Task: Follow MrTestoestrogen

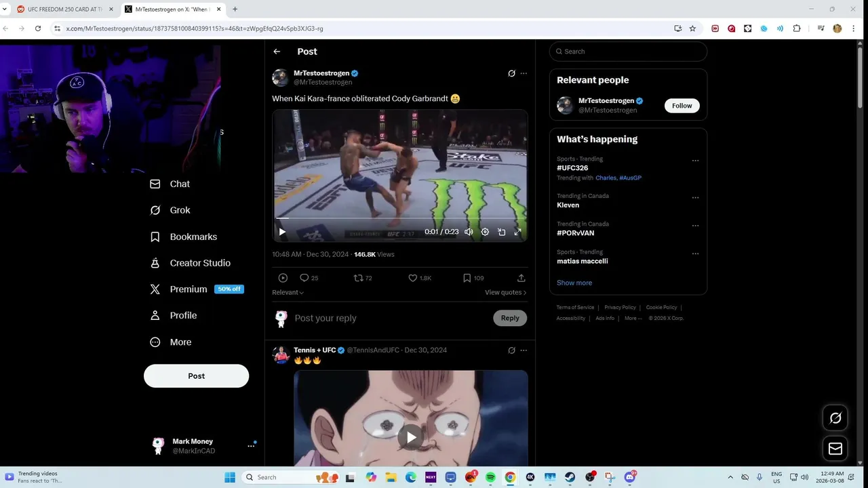Action: pos(682,106)
